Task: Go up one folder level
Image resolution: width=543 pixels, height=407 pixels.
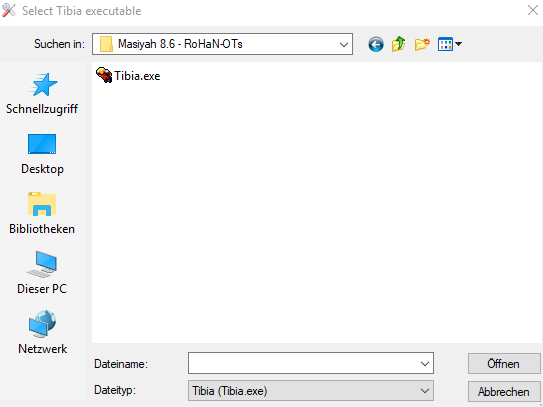Action: tap(399, 44)
